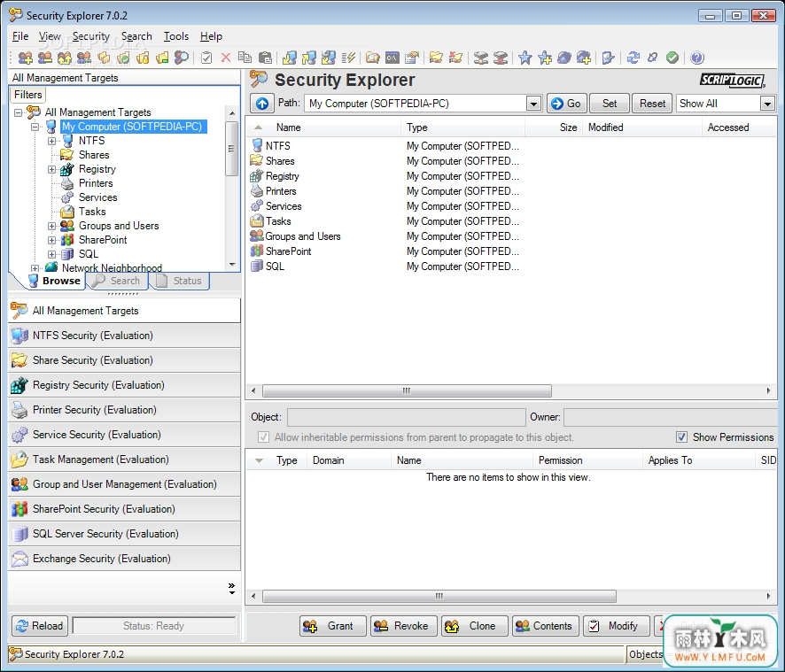Click the red X Delete toolbar icon
Screen dimensions: 785x672
[226, 58]
